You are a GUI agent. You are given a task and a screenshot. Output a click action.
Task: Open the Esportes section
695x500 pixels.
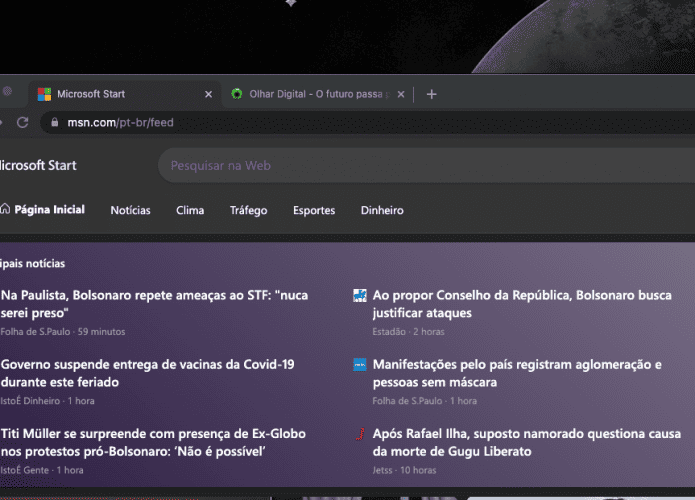pyautogui.click(x=314, y=210)
